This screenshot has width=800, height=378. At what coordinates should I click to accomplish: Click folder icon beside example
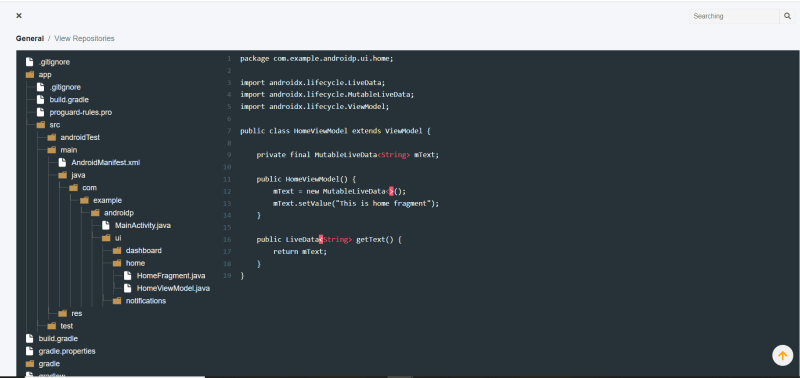coord(84,200)
